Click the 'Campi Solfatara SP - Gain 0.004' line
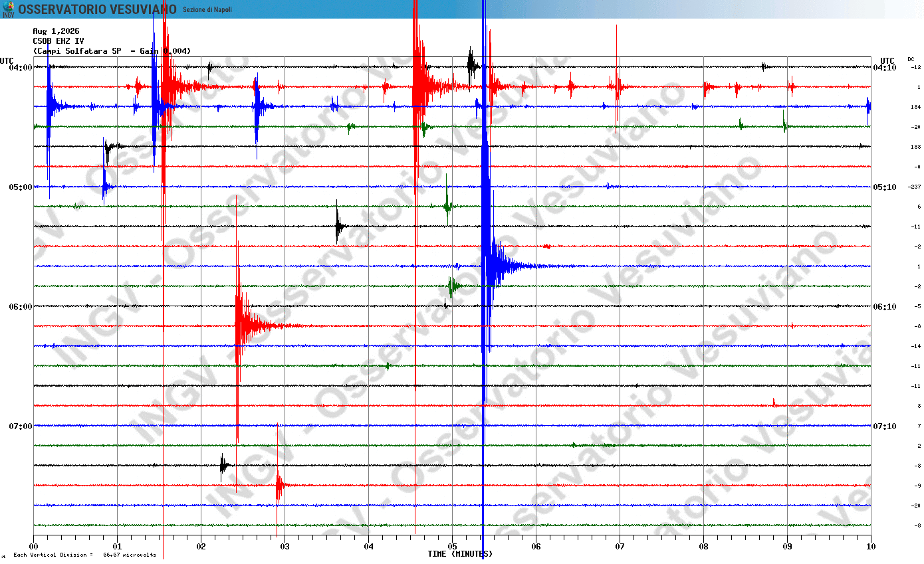 [x=112, y=51]
